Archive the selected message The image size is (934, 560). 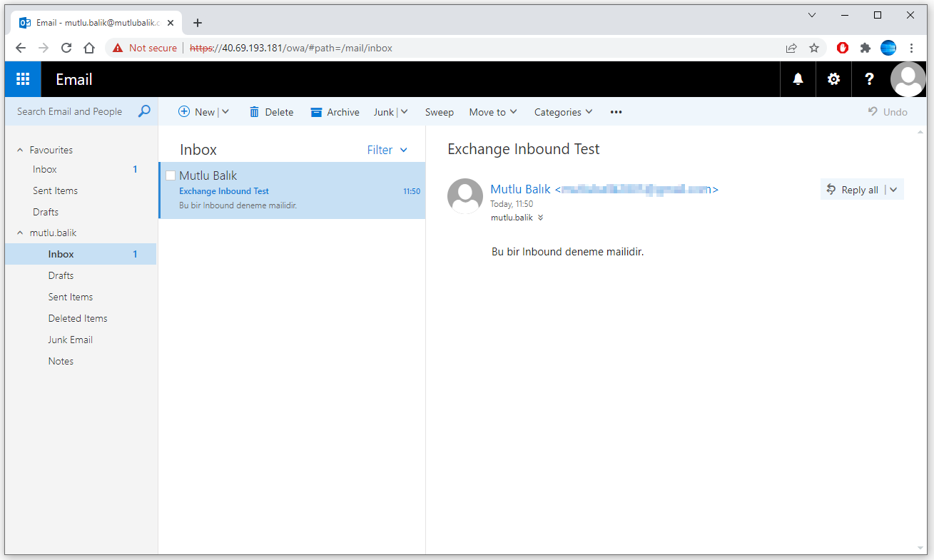click(335, 112)
